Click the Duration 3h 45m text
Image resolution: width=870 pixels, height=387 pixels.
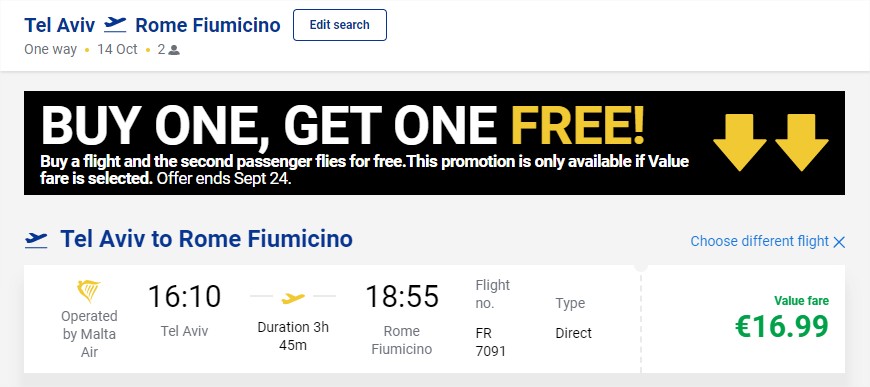293,336
